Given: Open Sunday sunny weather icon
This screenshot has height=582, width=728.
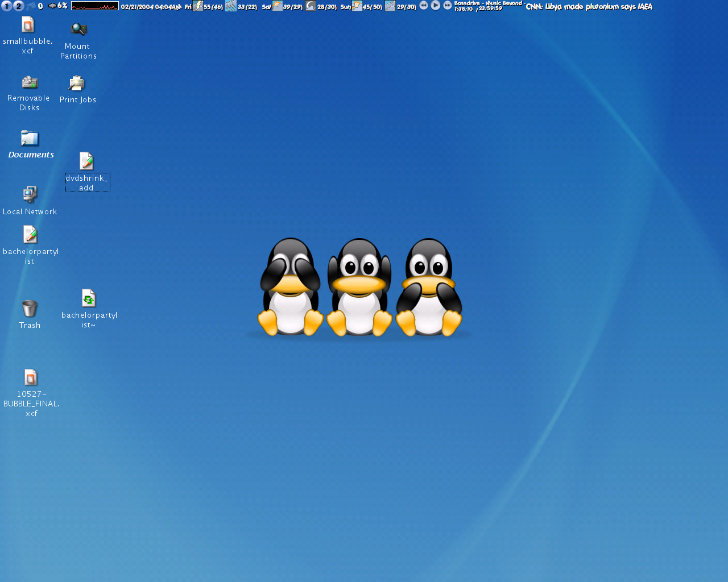Looking at the screenshot, I should tap(357, 6).
